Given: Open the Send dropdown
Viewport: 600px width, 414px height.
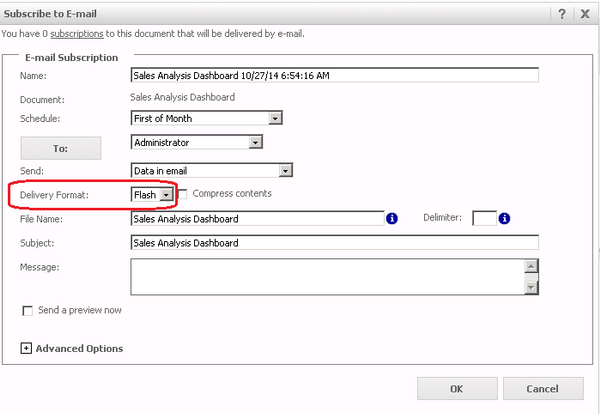Looking at the screenshot, I should 285,171.
